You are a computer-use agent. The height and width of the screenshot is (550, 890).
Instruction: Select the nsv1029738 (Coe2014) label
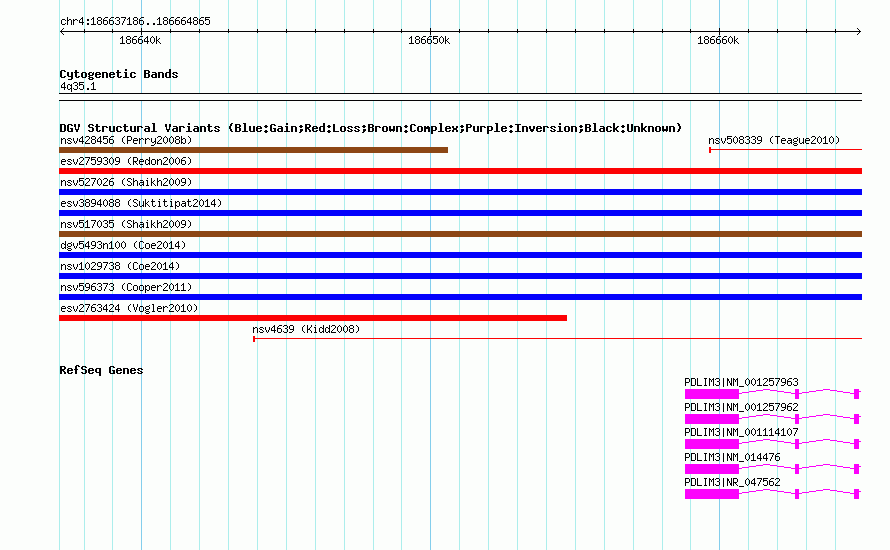click(x=120, y=266)
